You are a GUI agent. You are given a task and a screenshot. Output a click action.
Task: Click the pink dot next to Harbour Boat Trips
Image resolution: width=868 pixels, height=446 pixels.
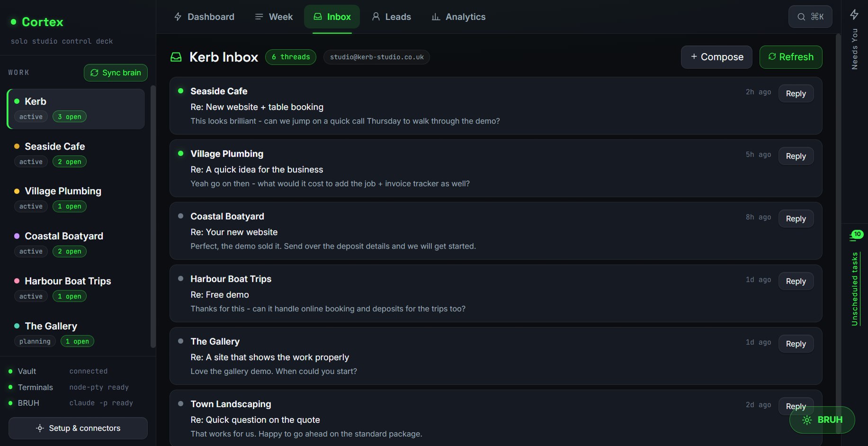pyautogui.click(x=17, y=281)
